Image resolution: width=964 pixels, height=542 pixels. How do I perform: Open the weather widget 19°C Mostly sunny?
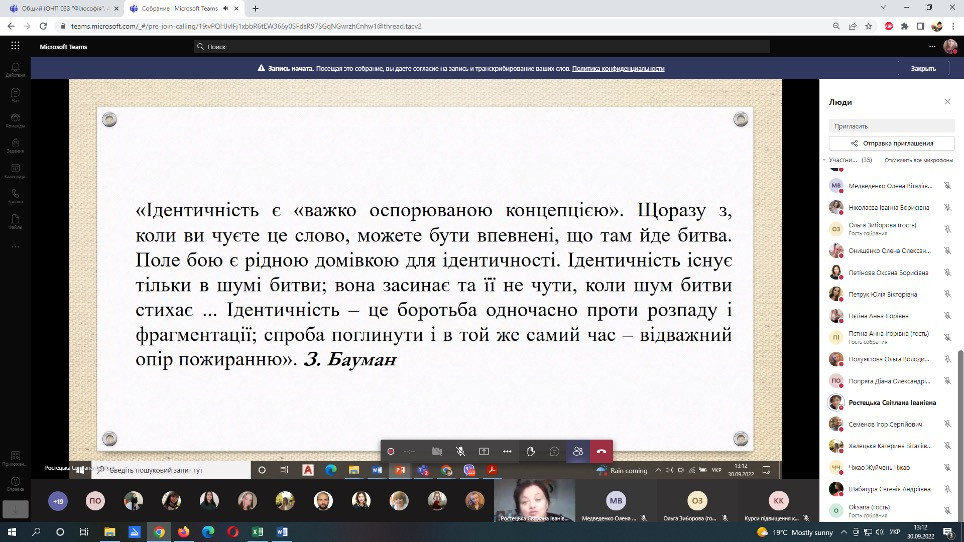(x=795, y=532)
